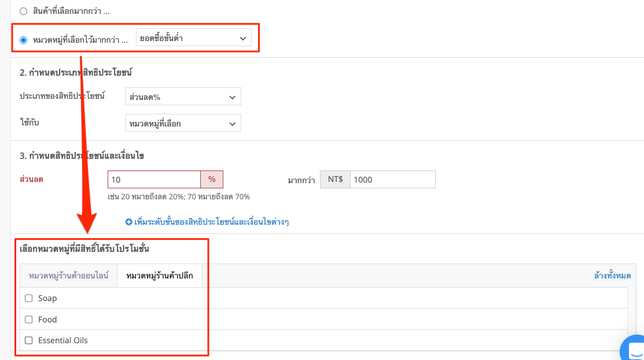Switch to 'หมวดหมู่ร้านค้าออนไลน์' tab

[69, 276]
